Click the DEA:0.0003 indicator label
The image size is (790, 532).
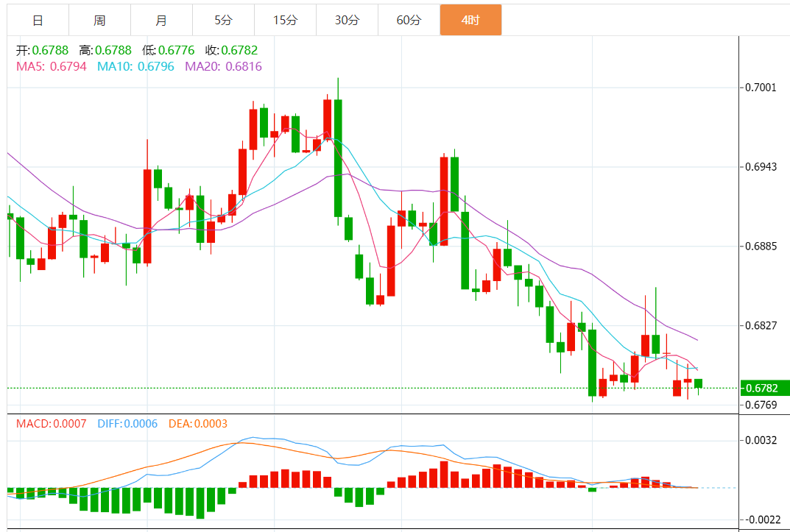[x=198, y=424]
